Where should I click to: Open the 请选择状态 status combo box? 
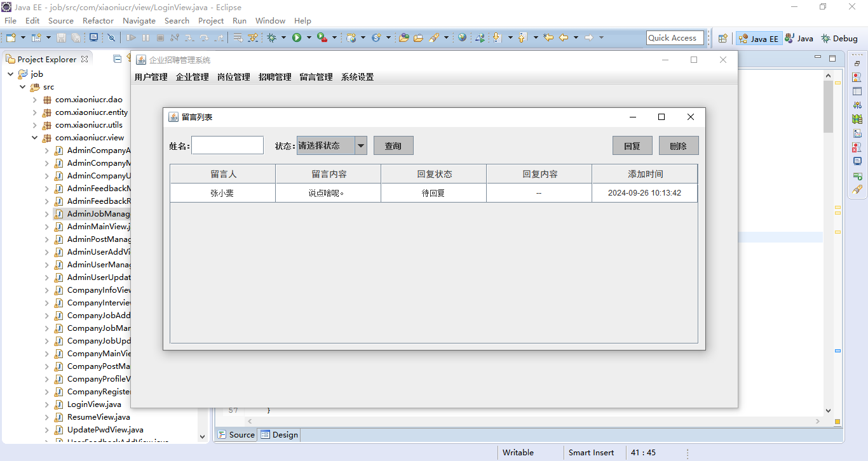click(361, 145)
